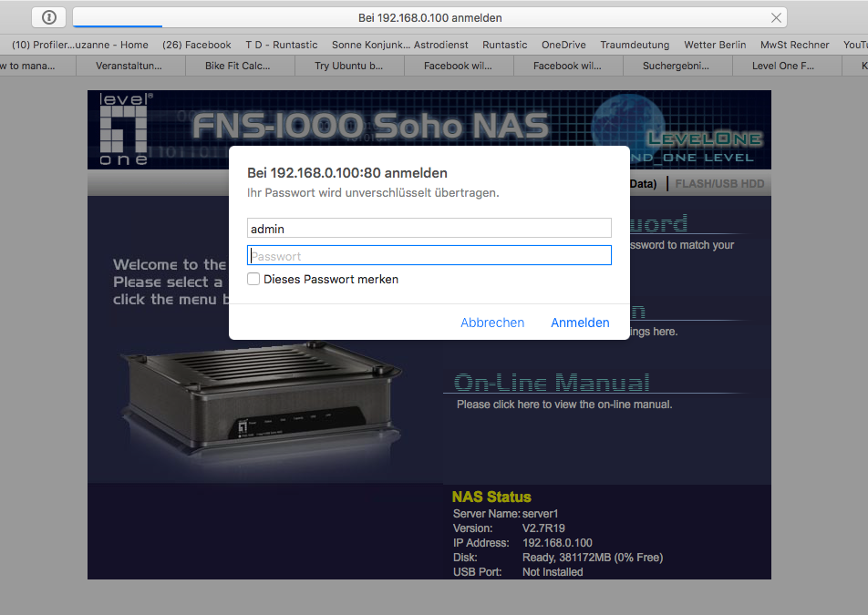Switch to the Veranstaltun... tab
The height and width of the screenshot is (615, 868).
pyautogui.click(x=129, y=66)
